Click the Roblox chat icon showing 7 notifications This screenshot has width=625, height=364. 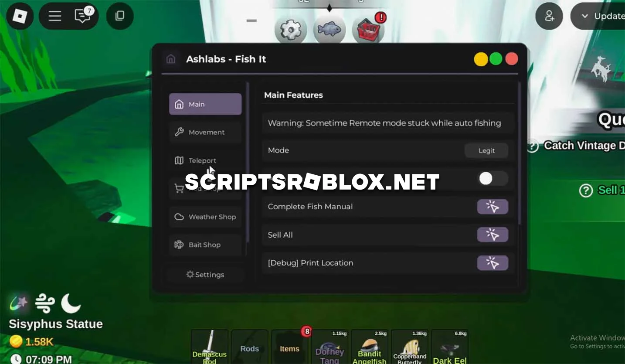82,16
